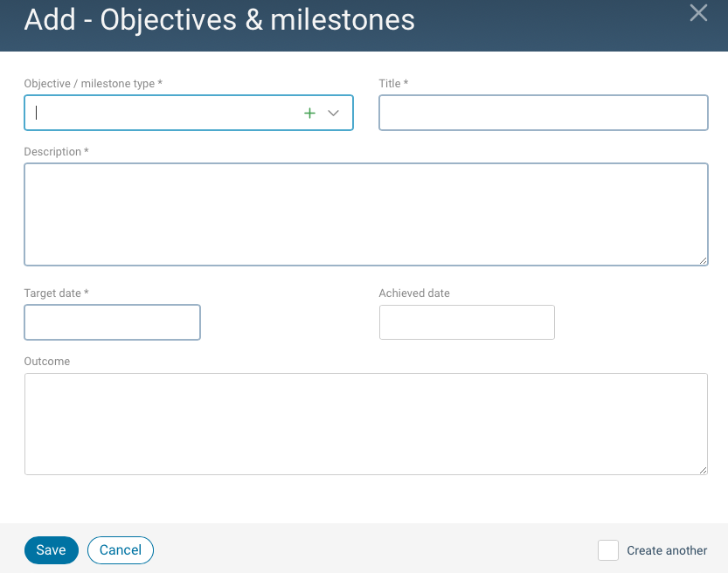The width and height of the screenshot is (728, 573).
Task: Click the Title field label
Action: 393,83
